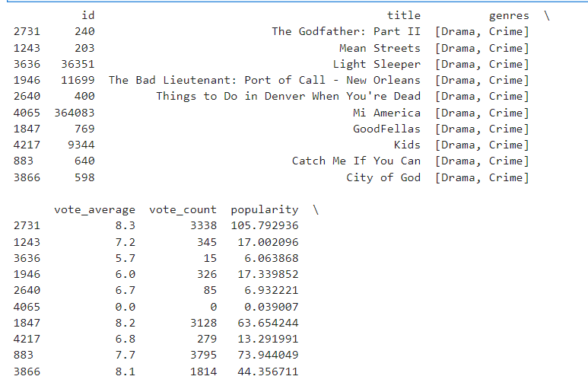The height and width of the screenshot is (389, 588).
Task: Select id value 400
Action: [84, 97]
